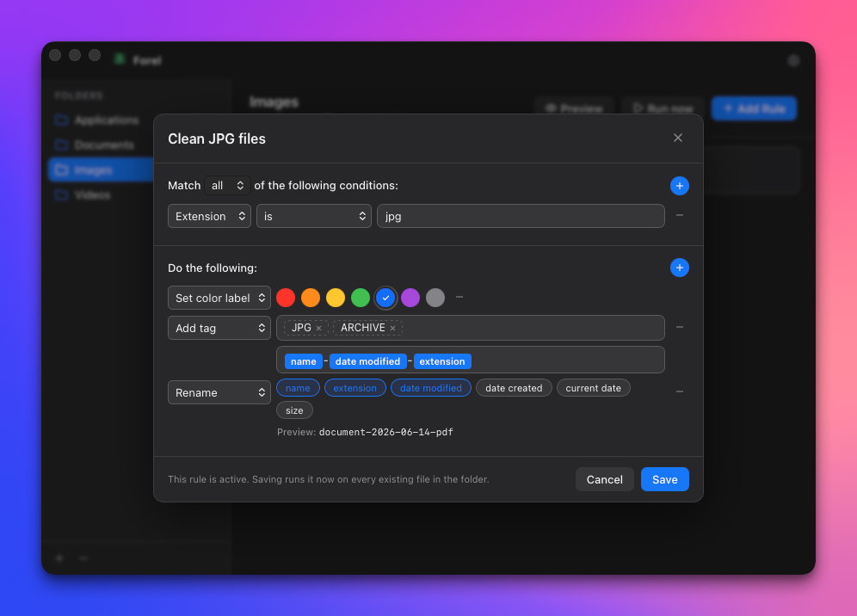
Task: Click the extension token in pattern field
Action: click(x=442, y=361)
